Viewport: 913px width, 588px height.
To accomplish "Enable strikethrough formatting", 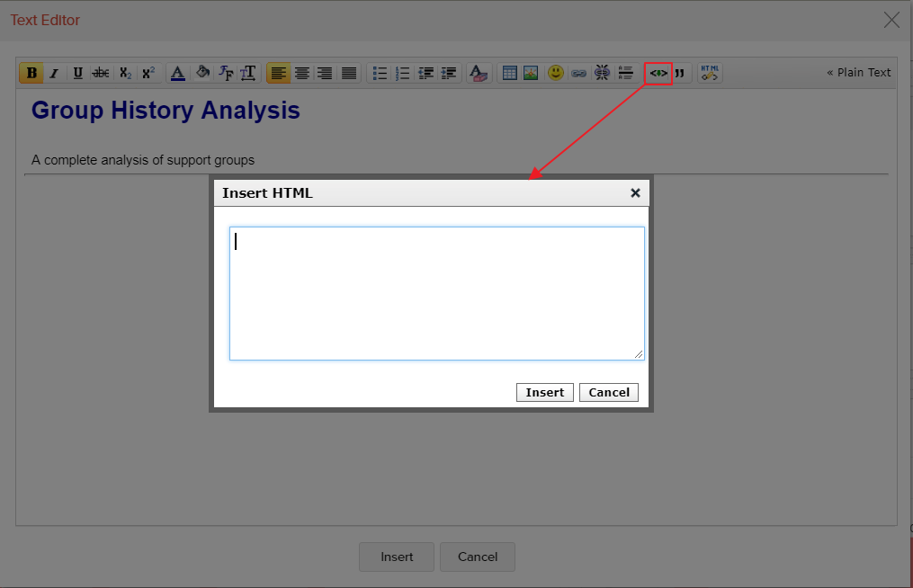I will (101, 73).
